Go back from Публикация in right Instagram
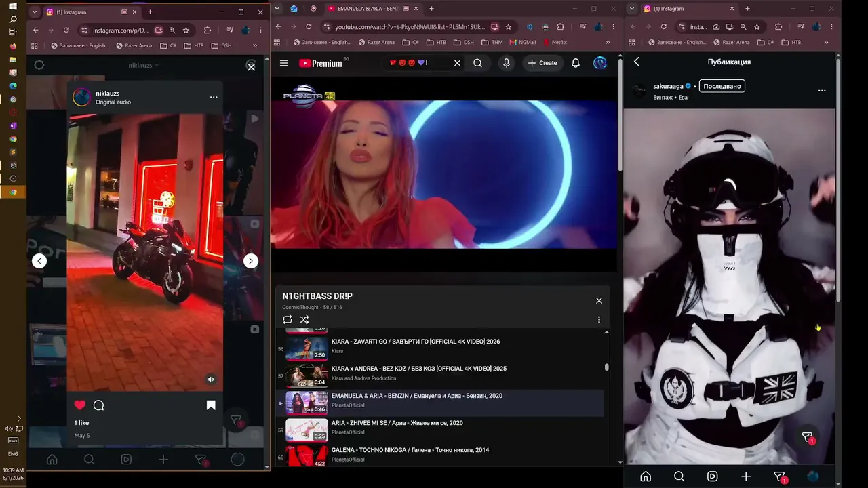Screen dimensions: 868x488 pos(637,62)
